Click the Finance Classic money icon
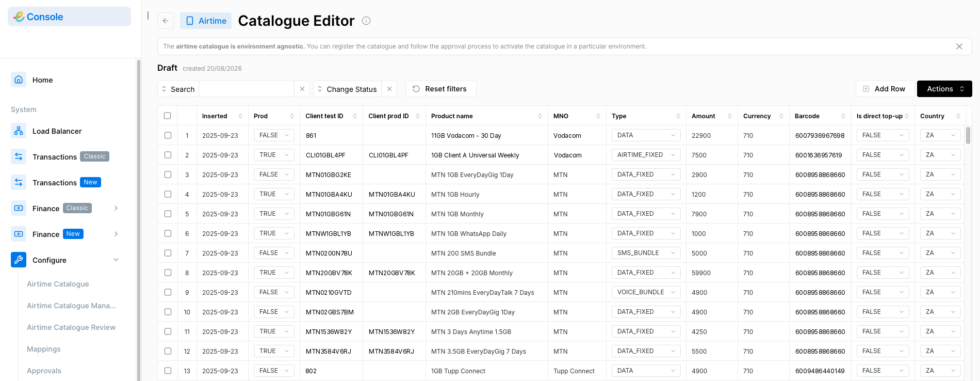The width and height of the screenshot is (980, 381). [19, 208]
